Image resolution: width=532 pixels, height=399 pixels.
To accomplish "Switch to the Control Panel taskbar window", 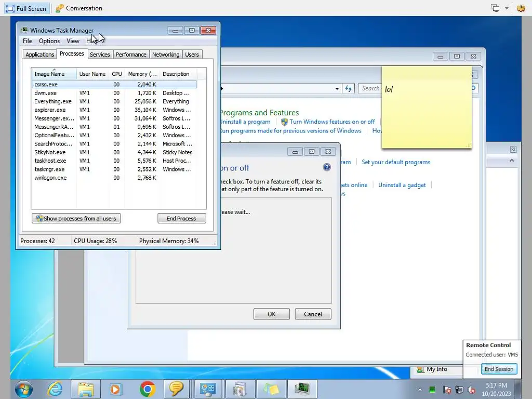I will (208, 389).
